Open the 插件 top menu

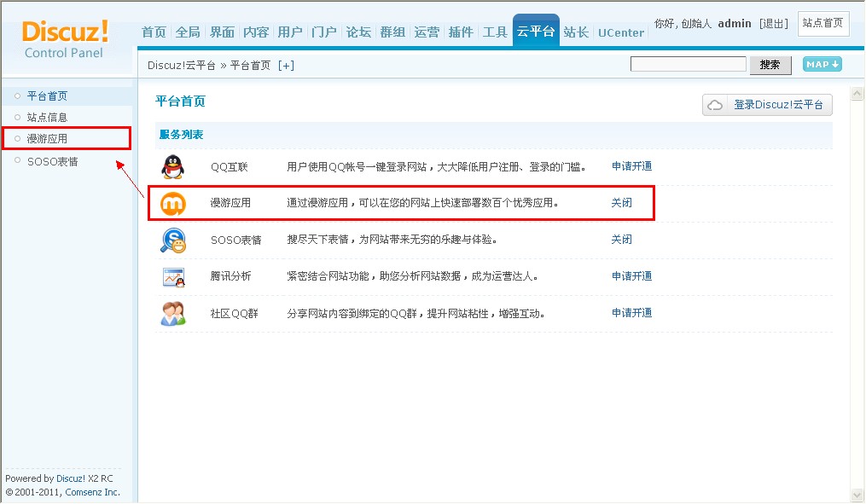461,32
